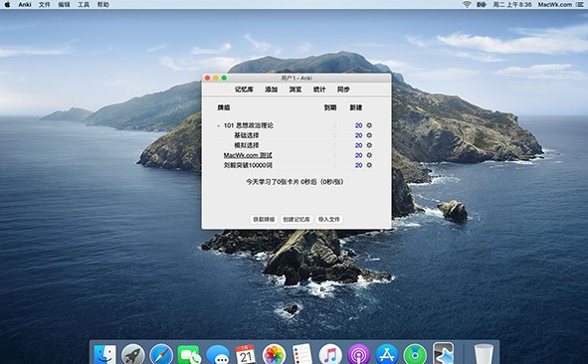Launch Safari from the Dock
The image size is (588, 364).
click(x=161, y=354)
